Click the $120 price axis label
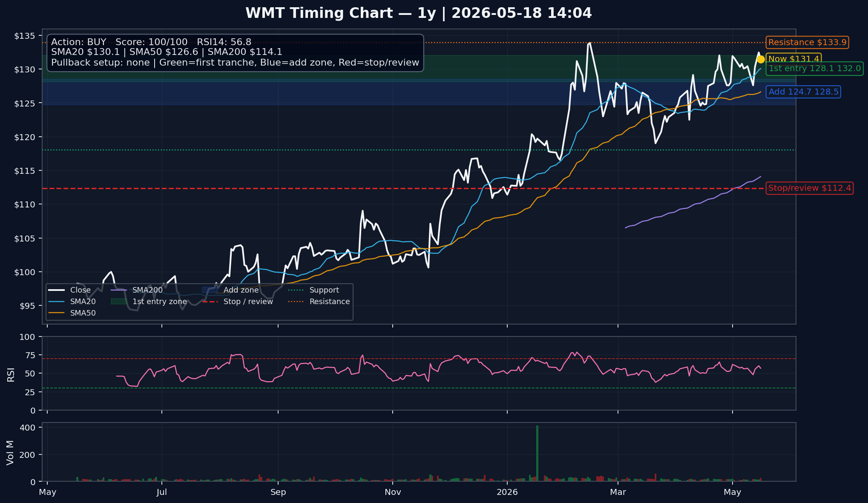 pyautogui.click(x=25, y=137)
